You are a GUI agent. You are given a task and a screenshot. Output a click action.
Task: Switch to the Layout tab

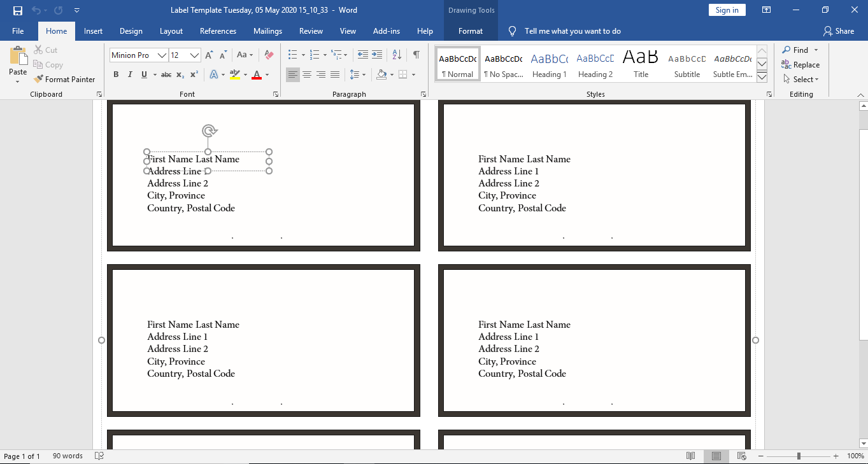[x=171, y=31]
